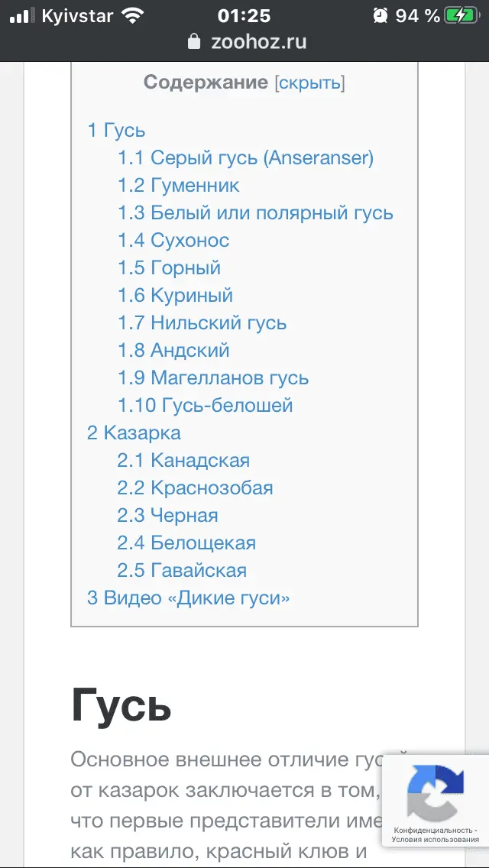Go to "1.1 Серый гусь (Anseranser)"
Screen dimensions: 489x868
(x=245, y=158)
